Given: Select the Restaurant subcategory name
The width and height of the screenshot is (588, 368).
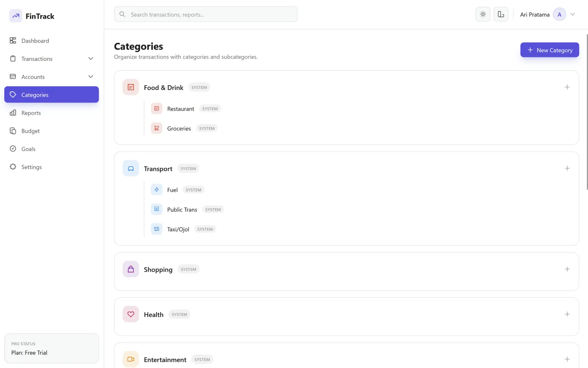Looking at the screenshot, I should point(180,109).
